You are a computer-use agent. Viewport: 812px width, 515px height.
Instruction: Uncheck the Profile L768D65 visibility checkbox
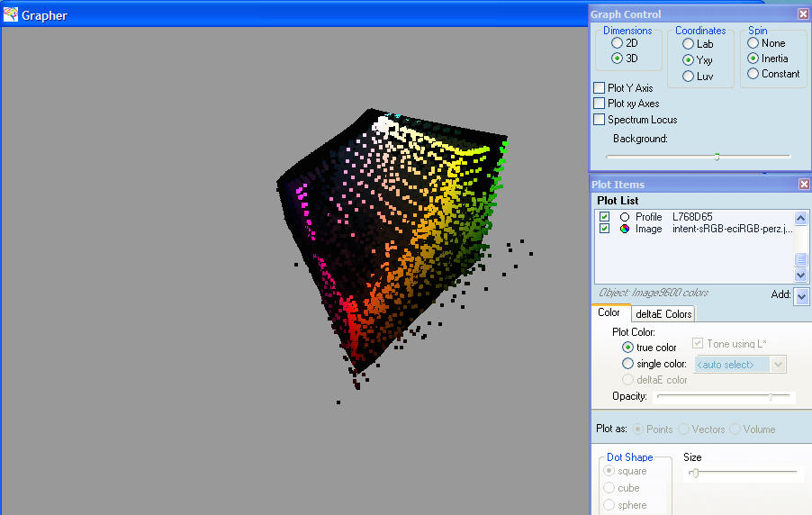point(604,217)
